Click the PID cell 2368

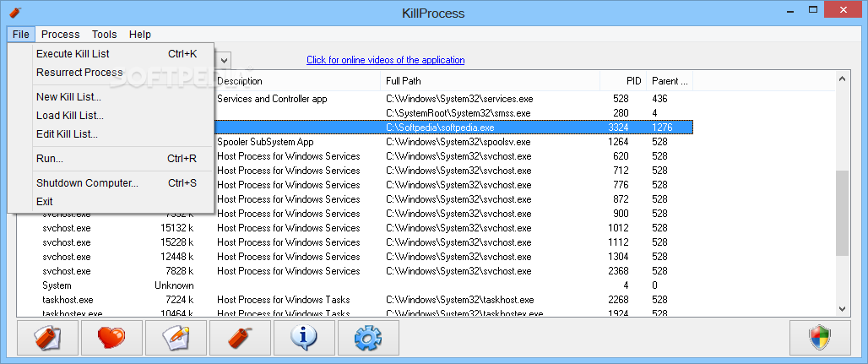point(618,271)
